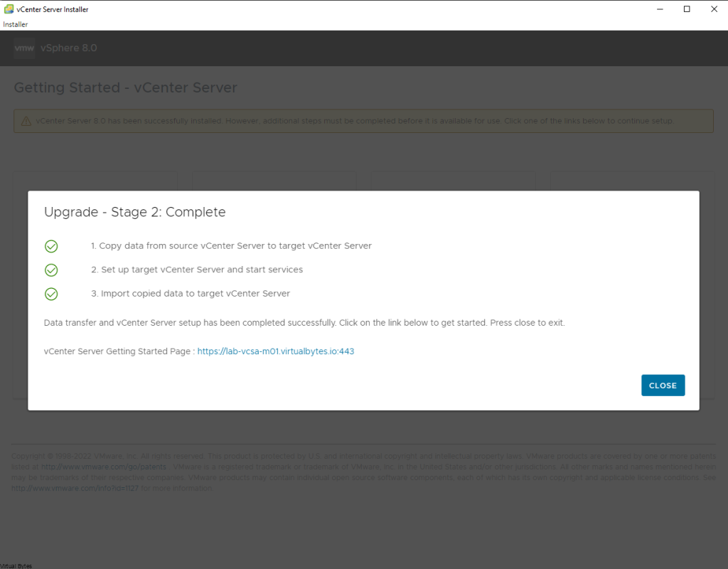Click the warning triangle icon in the banner
The image size is (728, 569).
[26, 121]
